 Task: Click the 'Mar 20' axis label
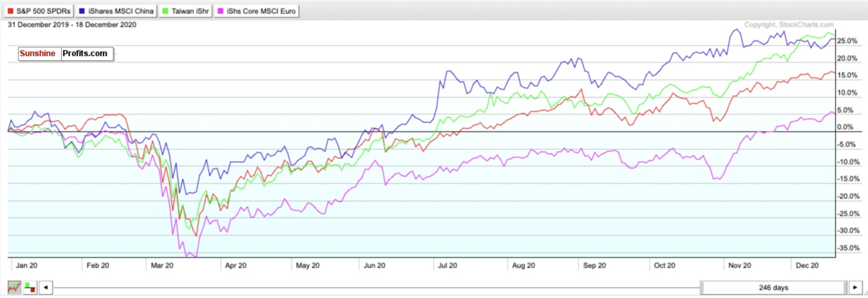pyautogui.click(x=162, y=265)
